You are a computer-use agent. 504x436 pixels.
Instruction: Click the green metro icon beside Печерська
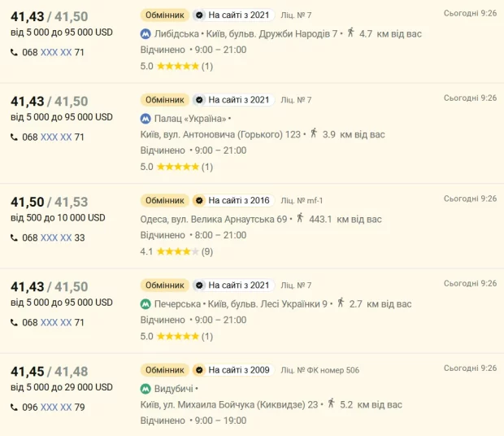(146, 304)
